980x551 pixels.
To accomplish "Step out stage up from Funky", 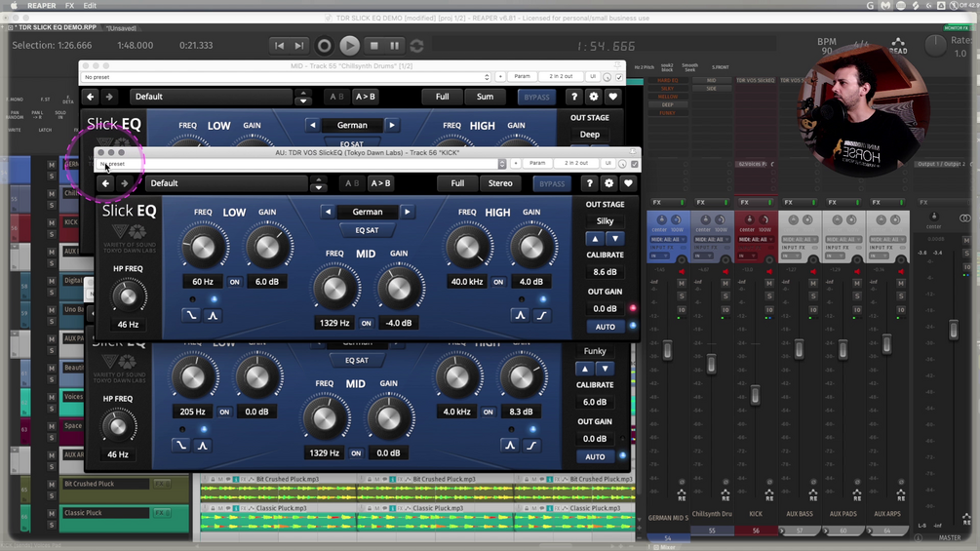I will pos(584,369).
